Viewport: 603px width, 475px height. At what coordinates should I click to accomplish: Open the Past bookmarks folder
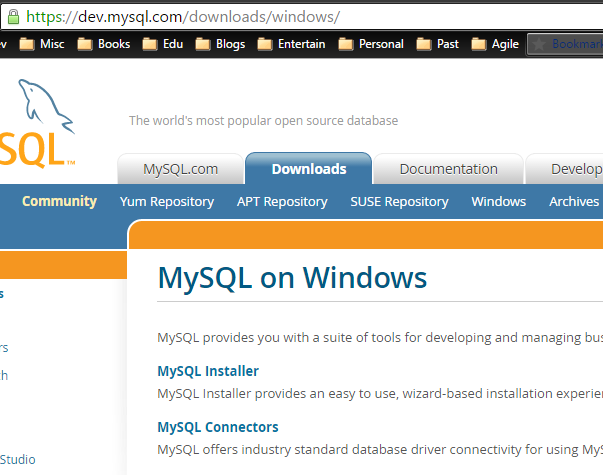437,44
